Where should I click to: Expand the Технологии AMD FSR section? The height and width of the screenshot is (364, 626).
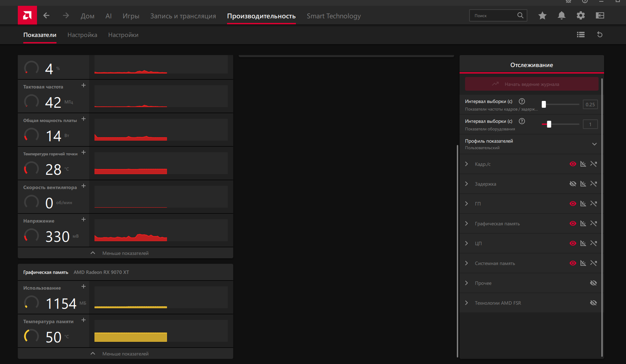[x=466, y=303]
